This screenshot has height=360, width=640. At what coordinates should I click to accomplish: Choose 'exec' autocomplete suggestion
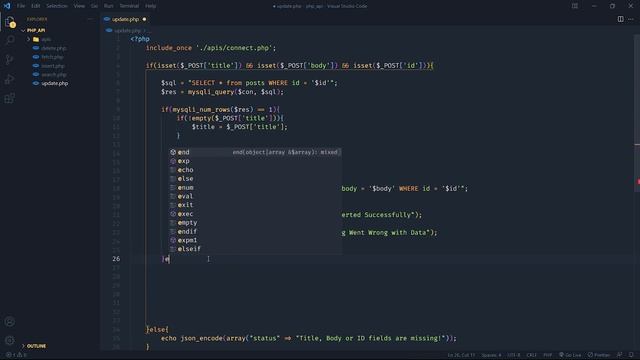tap(255, 214)
